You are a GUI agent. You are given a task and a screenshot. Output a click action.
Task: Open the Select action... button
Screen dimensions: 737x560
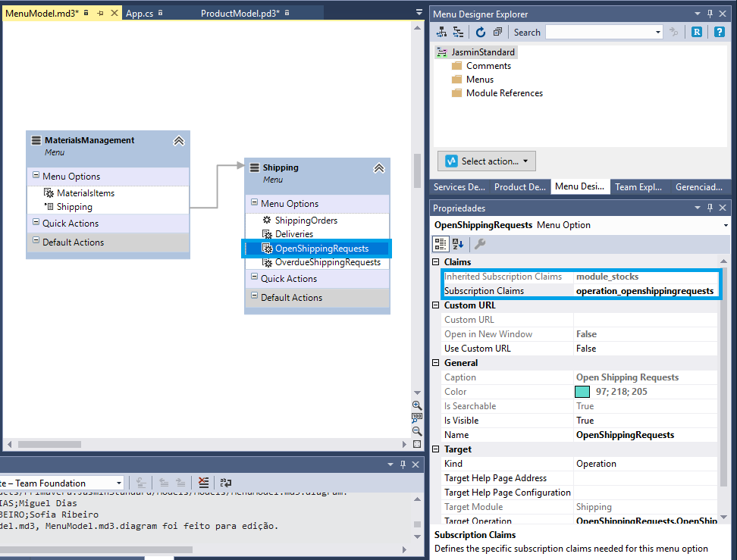coord(487,161)
